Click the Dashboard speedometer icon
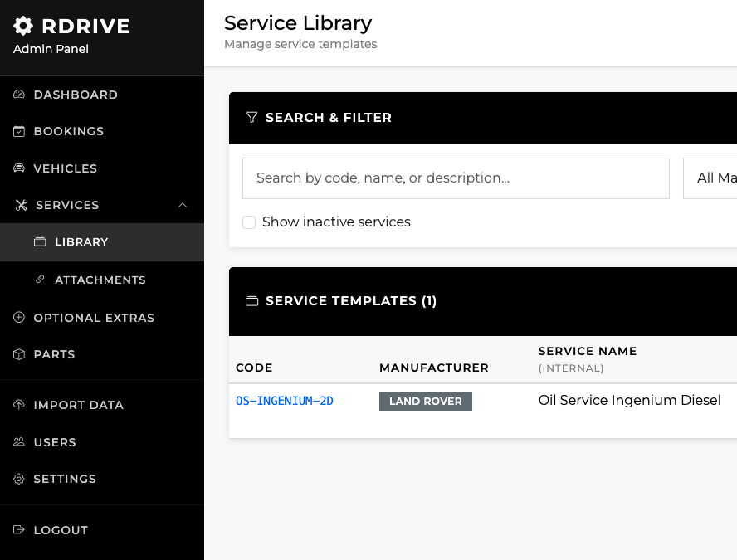Image resolution: width=737 pixels, height=560 pixels. click(x=17, y=95)
